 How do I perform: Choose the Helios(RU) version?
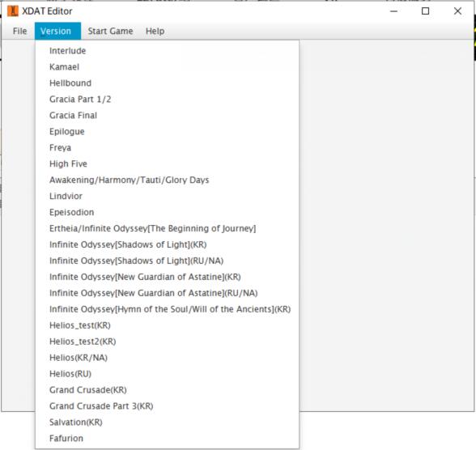pos(167,374)
